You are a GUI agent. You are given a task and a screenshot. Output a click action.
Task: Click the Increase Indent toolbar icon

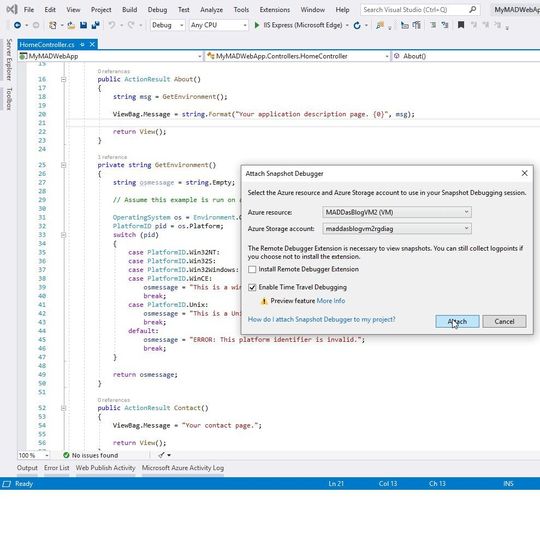point(445,25)
